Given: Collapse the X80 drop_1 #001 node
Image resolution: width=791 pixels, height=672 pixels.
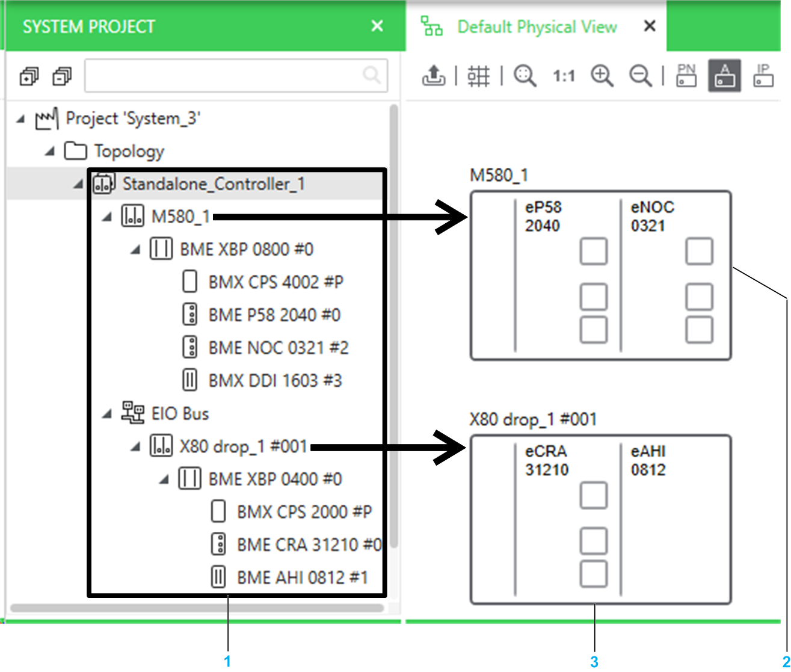Looking at the screenshot, I should 135,446.
